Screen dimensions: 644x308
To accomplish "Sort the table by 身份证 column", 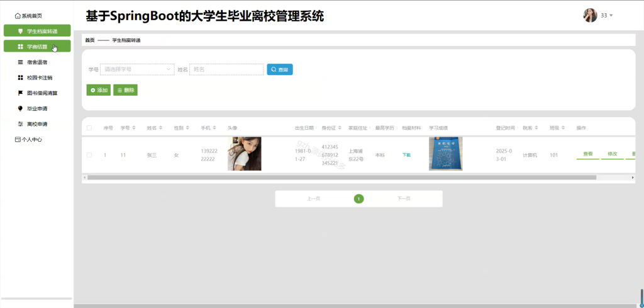I will tap(339, 128).
